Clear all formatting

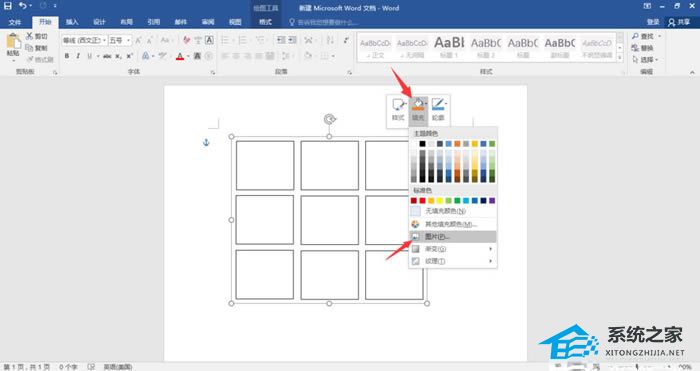(187, 40)
